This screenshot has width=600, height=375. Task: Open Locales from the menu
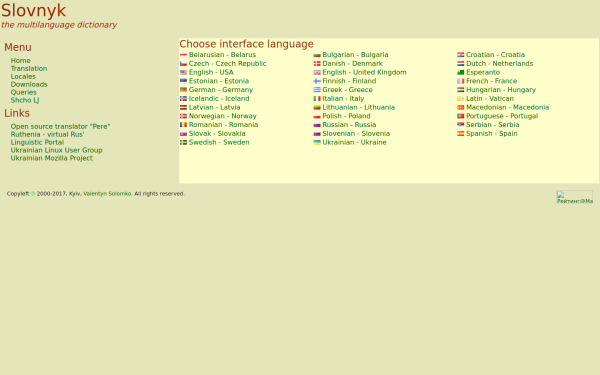coord(23,77)
